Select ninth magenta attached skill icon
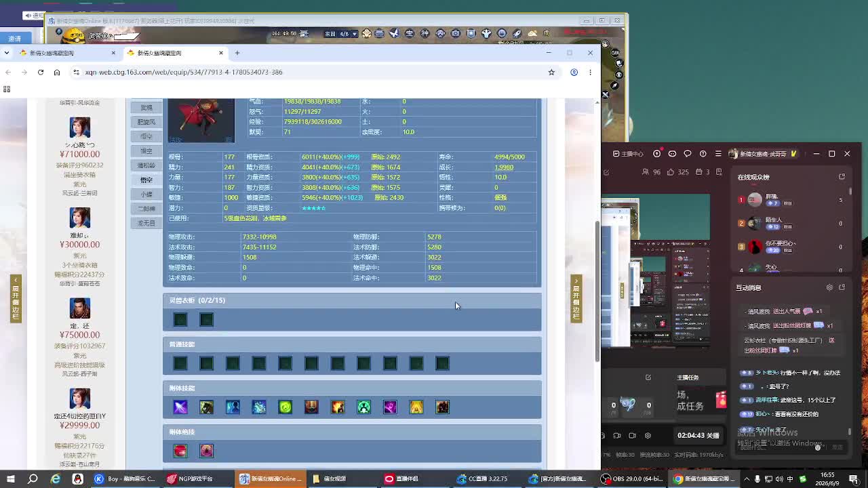Image resolution: width=868 pixels, height=488 pixels. tap(390, 407)
